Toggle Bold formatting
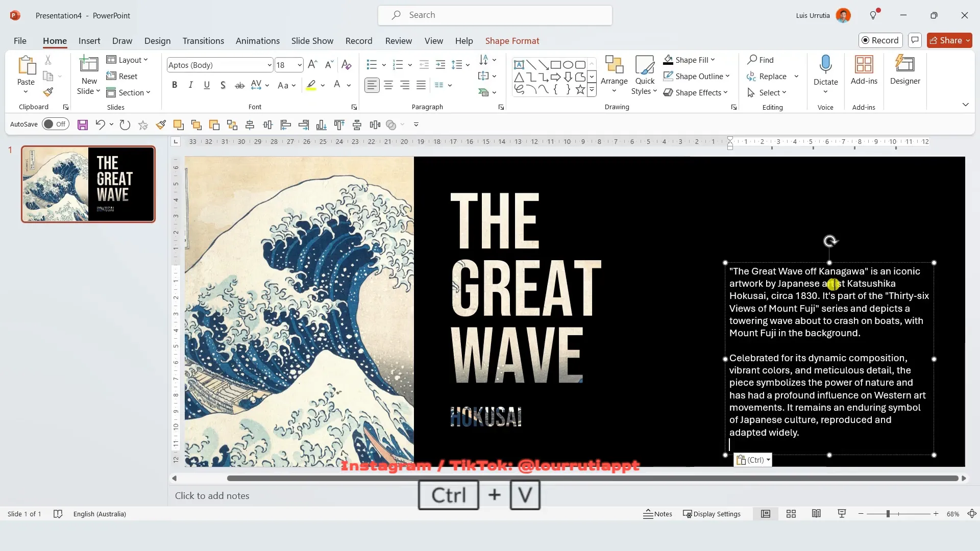The image size is (980, 551). coord(175,85)
